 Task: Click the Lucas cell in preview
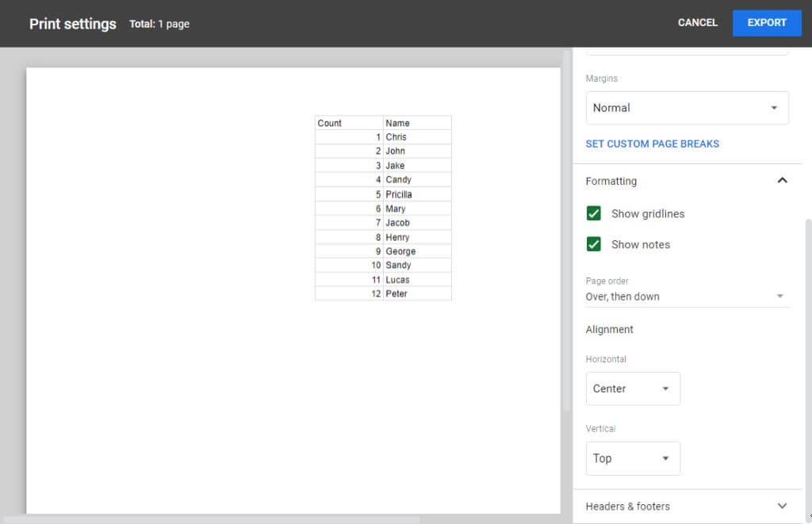[417, 280]
